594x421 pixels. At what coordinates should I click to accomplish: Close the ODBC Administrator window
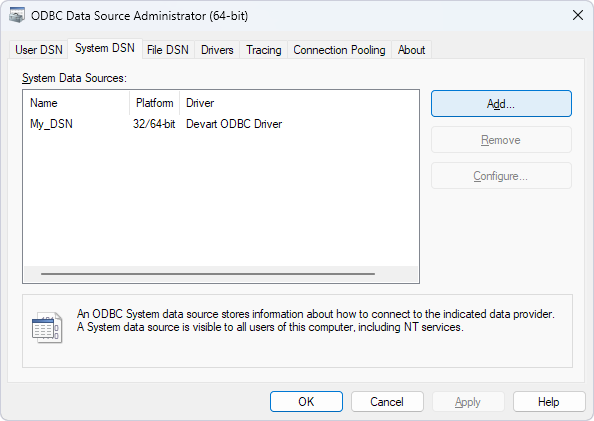[578, 16]
